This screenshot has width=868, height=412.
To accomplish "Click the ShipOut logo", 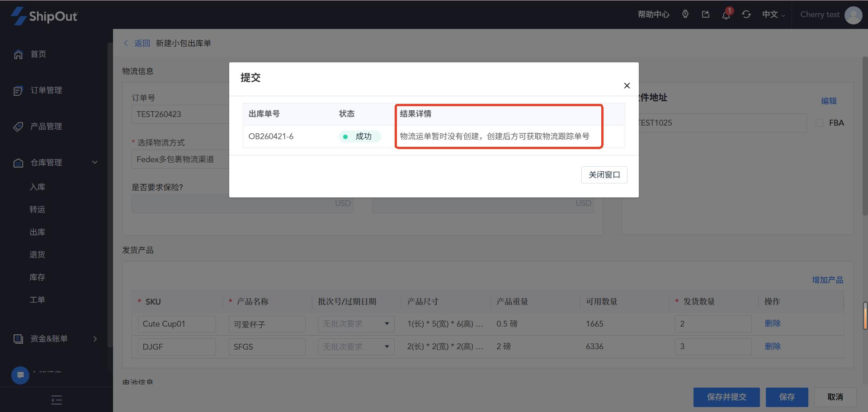I will pos(44,16).
